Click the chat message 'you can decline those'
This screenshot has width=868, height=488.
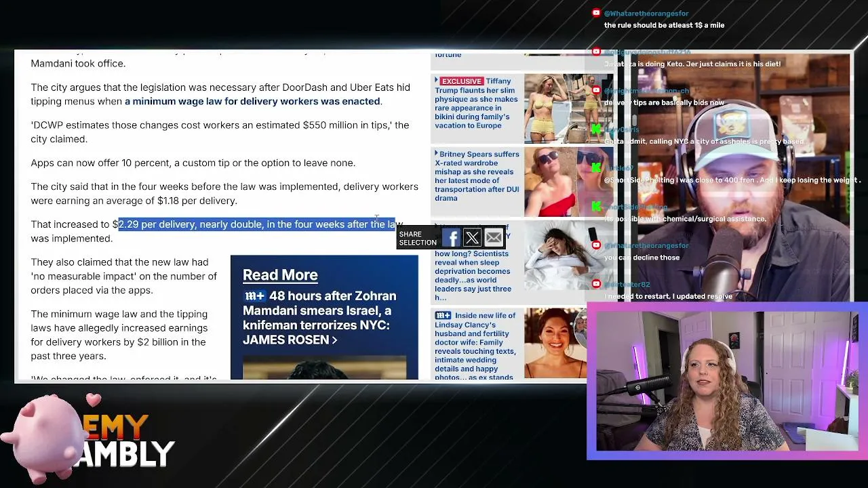pyautogui.click(x=642, y=258)
